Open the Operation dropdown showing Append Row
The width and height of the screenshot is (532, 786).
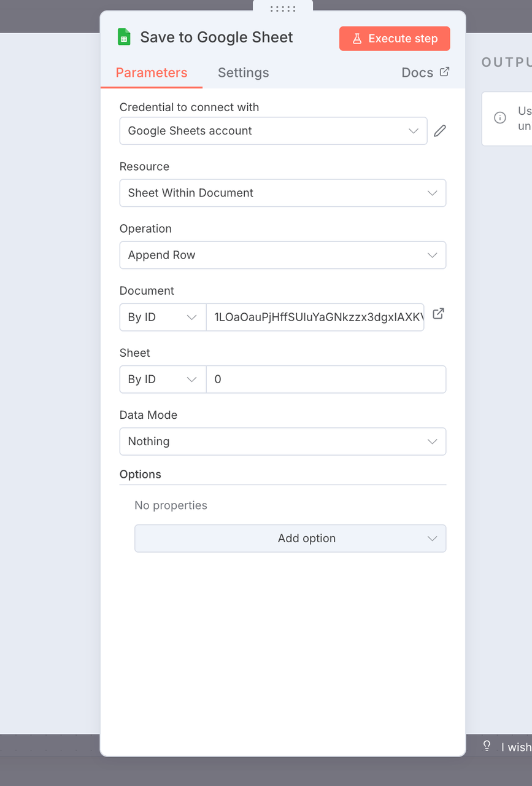pyautogui.click(x=282, y=255)
